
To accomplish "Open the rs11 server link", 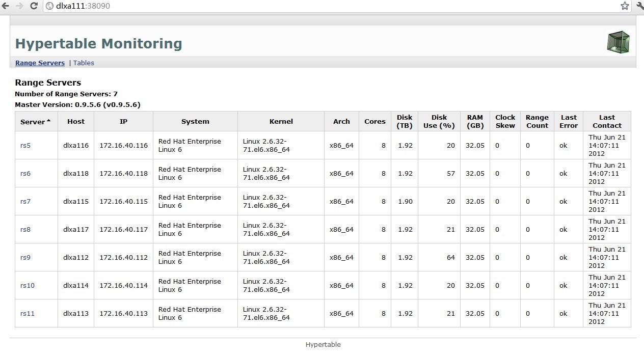I will tap(28, 314).
